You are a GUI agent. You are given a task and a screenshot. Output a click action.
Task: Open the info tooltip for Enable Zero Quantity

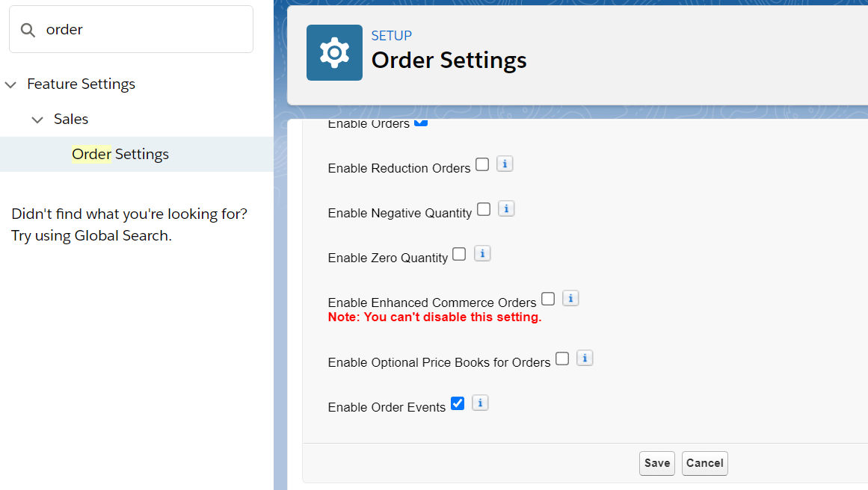pos(481,253)
